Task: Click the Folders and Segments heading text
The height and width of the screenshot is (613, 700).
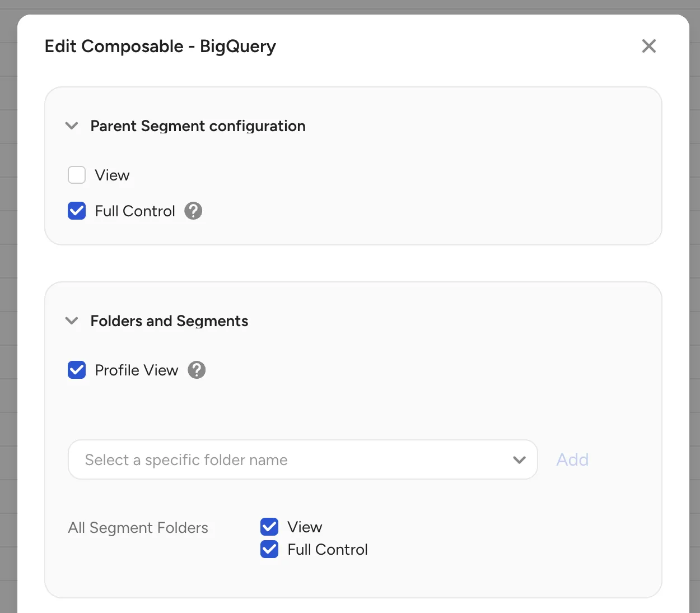Action: (169, 321)
